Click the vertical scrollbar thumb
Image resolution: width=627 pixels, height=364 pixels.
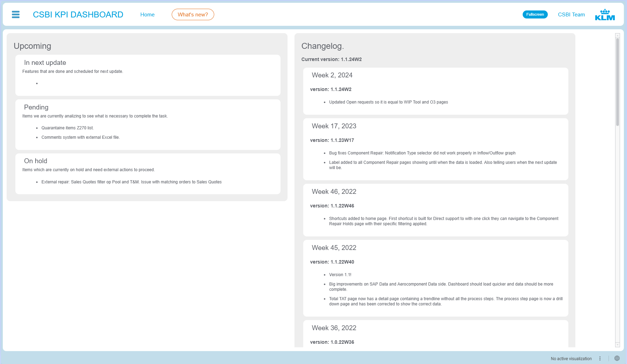point(617,82)
